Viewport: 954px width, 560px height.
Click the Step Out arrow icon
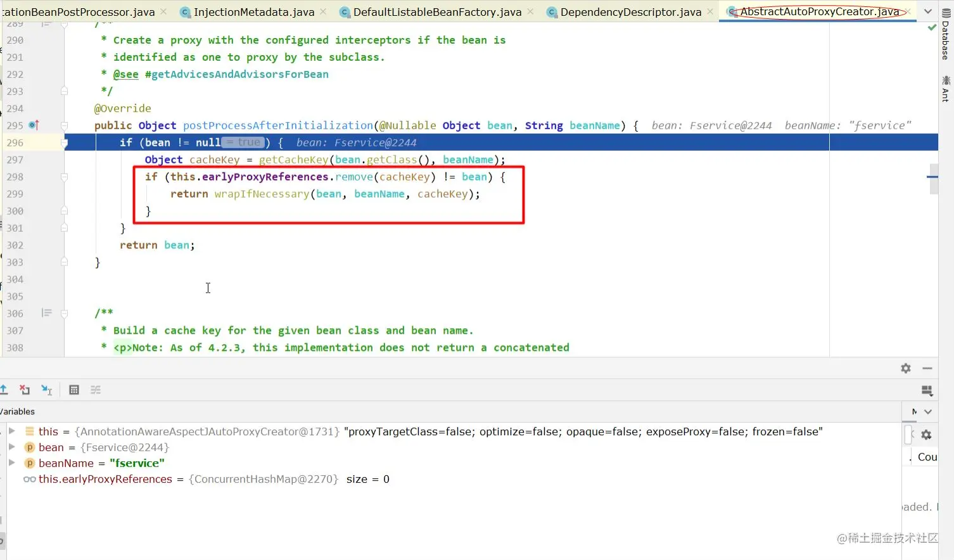4,390
